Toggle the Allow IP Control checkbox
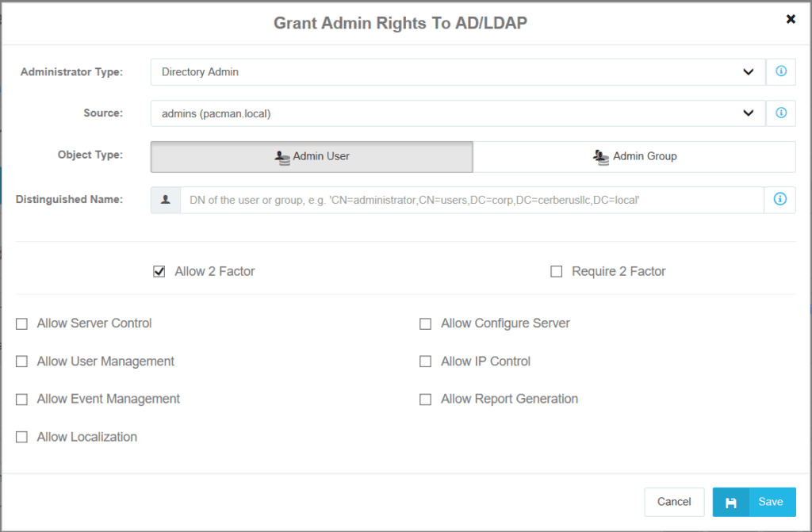812x532 pixels. pyautogui.click(x=426, y=362)
